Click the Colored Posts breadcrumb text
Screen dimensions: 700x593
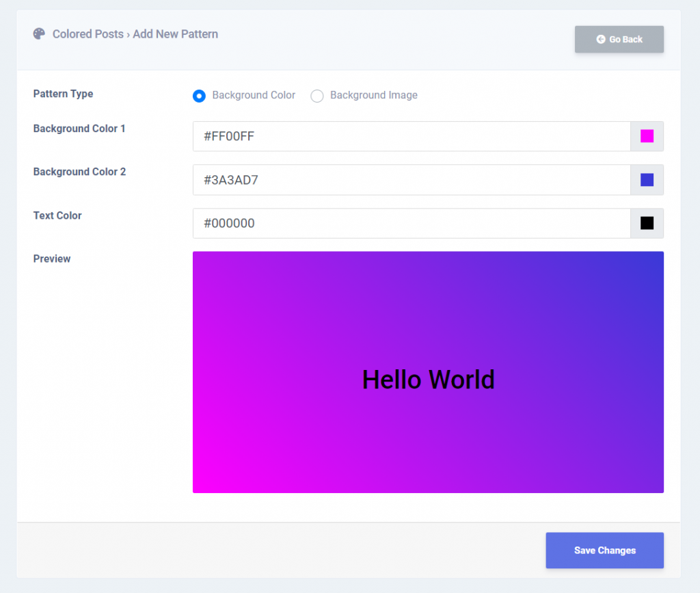click(88, 34)
